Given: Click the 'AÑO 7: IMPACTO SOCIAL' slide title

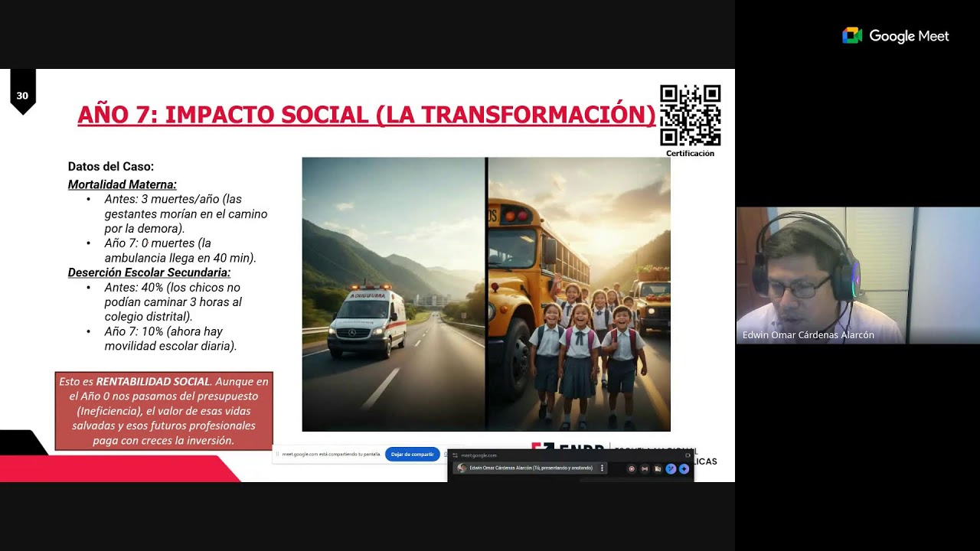Looking at the screenshot, I should tap(367, 115).
